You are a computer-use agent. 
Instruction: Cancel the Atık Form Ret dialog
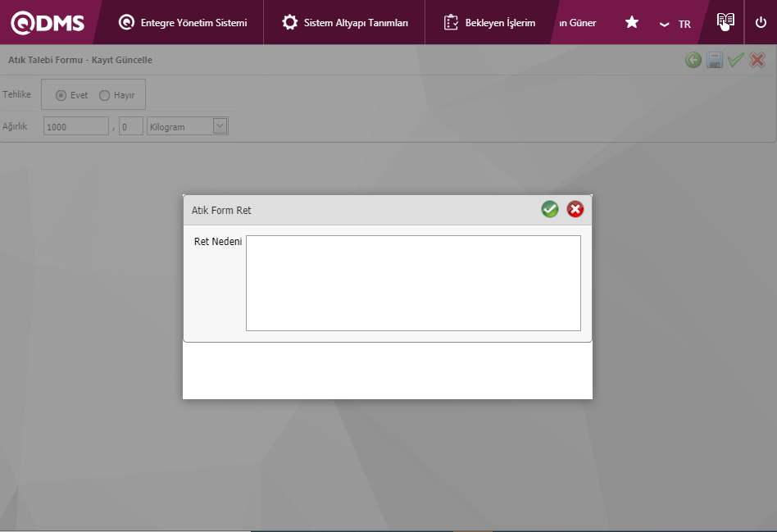(575, 209)
